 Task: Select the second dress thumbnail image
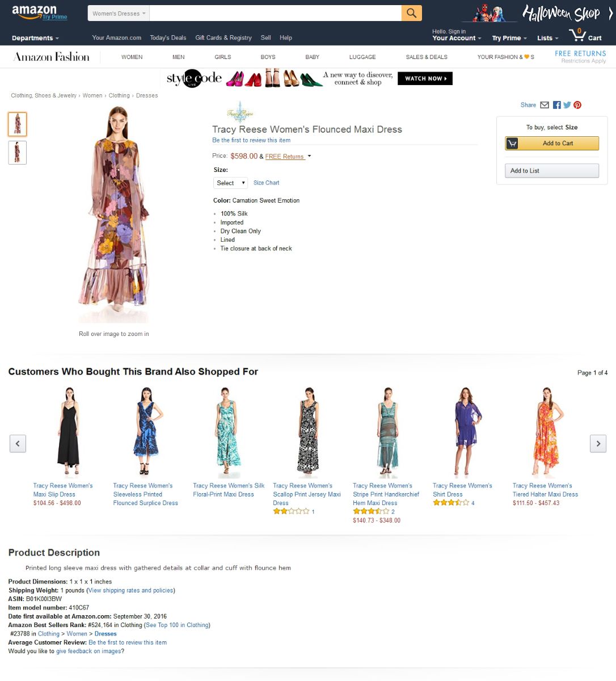tap(17, 153)
